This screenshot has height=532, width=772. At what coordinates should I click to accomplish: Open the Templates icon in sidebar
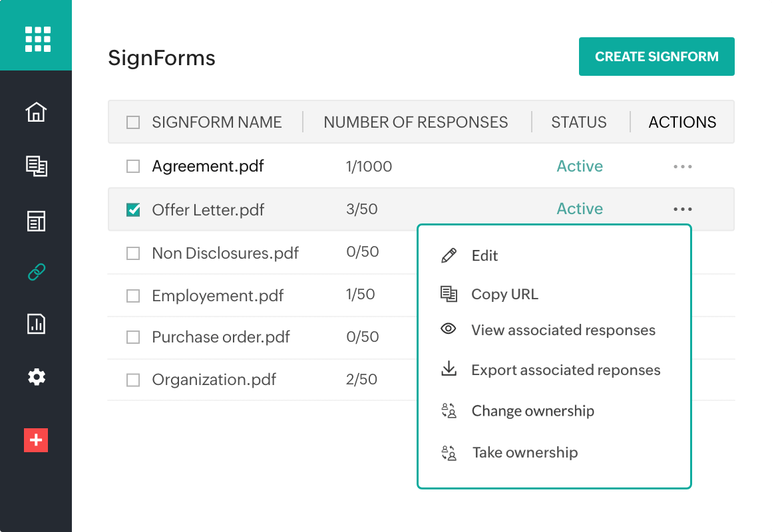coord(36,221)
